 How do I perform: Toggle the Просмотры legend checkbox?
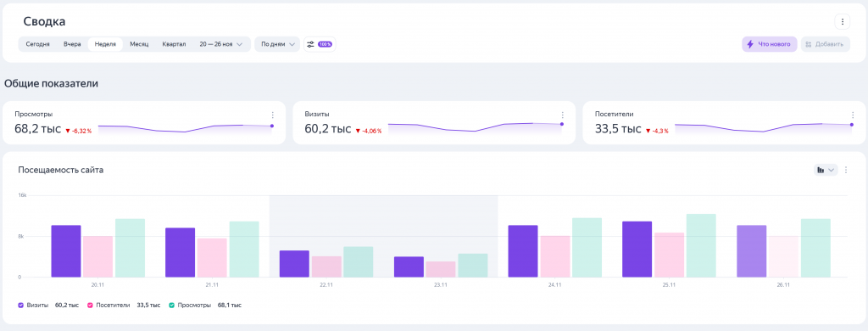pos(171,305)
